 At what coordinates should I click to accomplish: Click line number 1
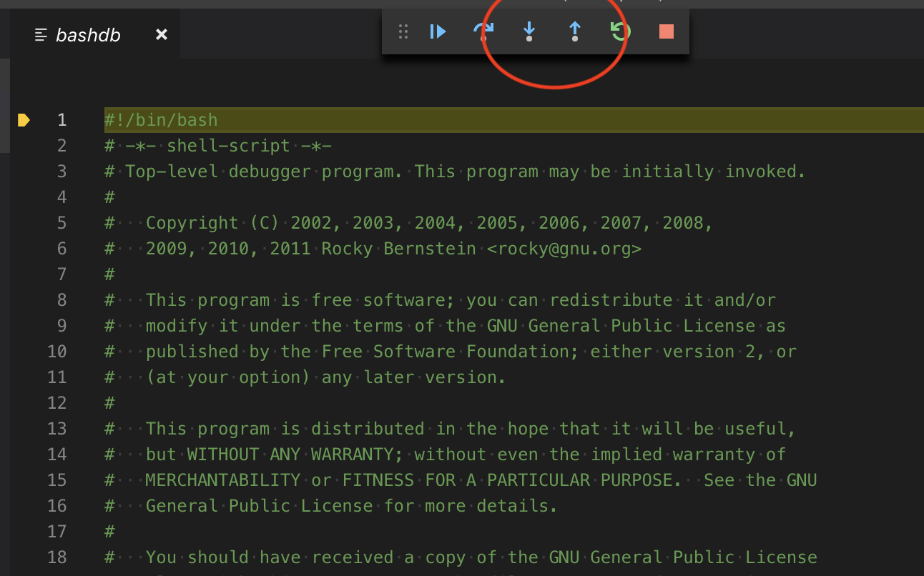[62, 120]
